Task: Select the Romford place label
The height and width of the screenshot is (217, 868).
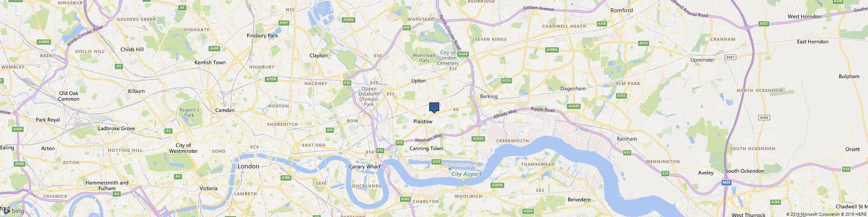Action: (621, 10)
